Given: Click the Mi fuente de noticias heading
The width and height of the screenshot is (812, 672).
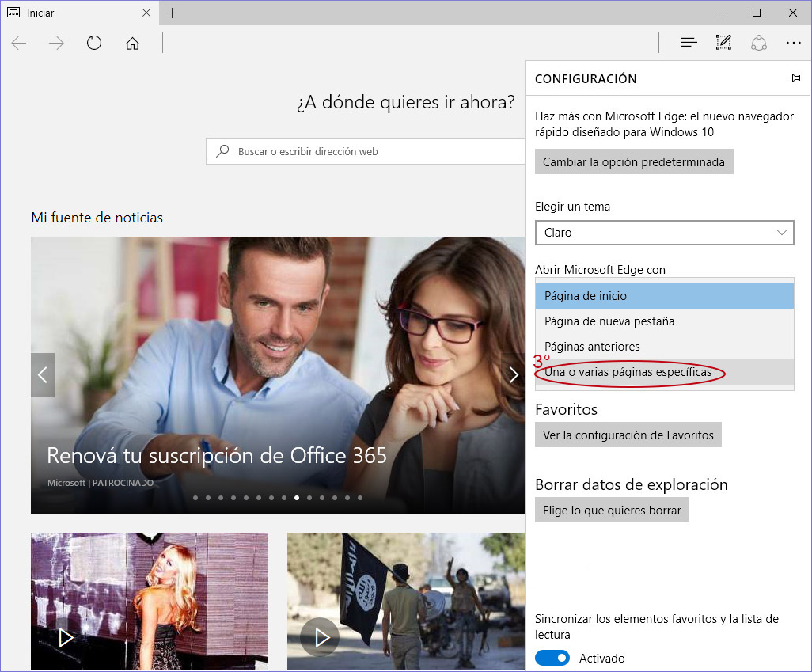Looking at the screenshot, I should 97,218.
